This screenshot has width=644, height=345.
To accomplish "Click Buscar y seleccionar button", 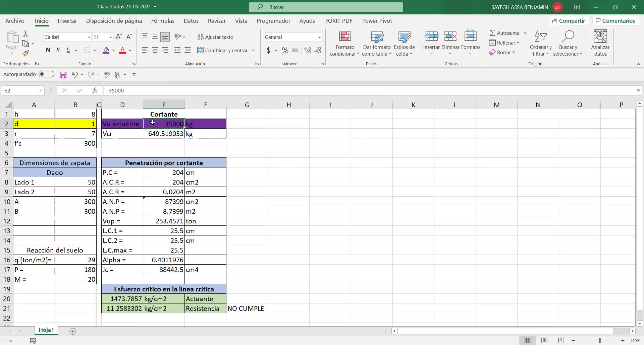I will 568,44.
